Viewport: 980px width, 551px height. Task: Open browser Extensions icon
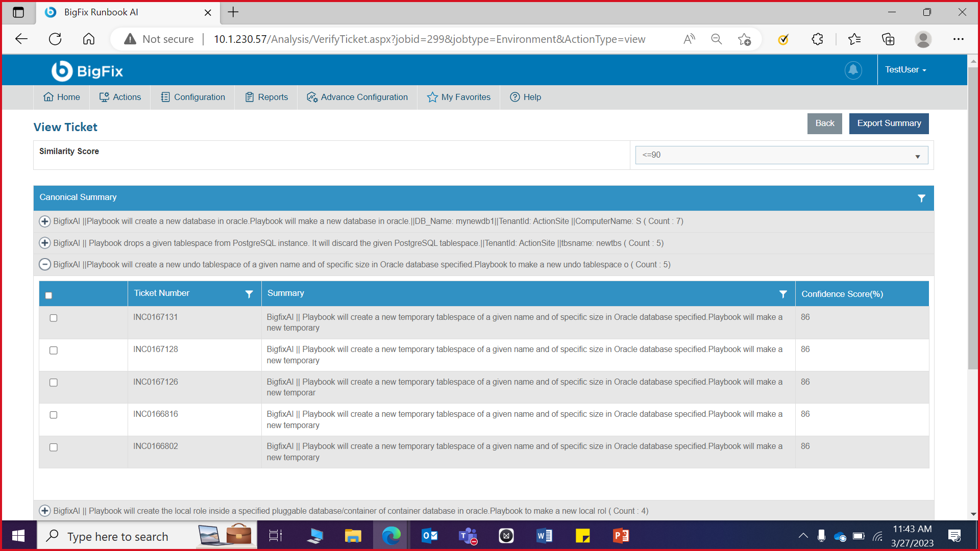[x=817, y=39]
